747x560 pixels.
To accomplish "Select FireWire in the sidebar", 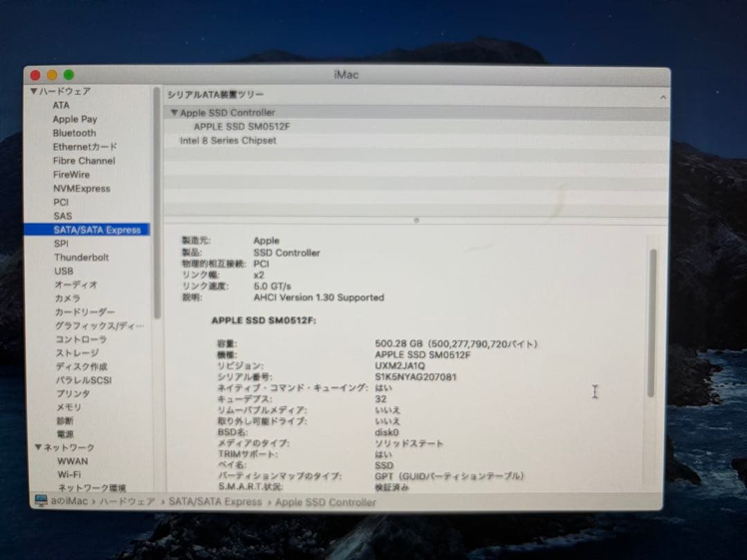I will [x=71, y=174].
